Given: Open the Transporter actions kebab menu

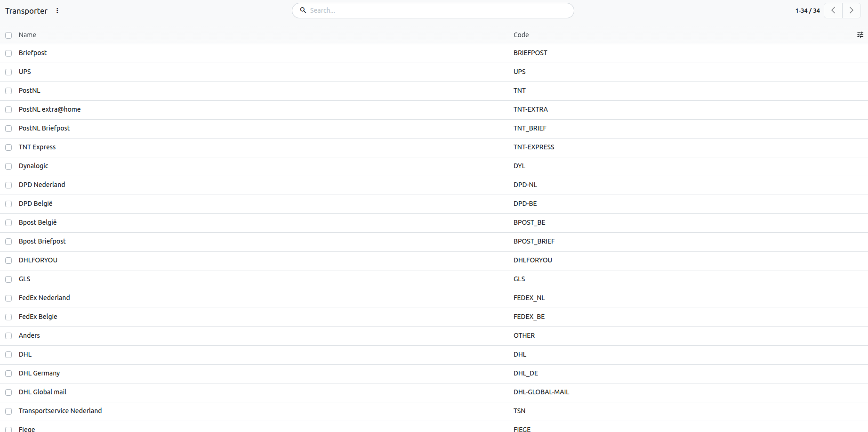Looking at the screenshot, I should [x=57, y=11].
